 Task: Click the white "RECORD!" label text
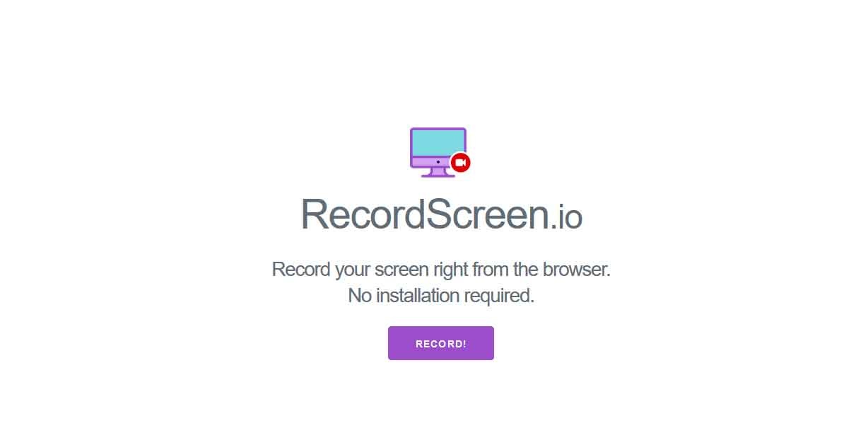click(x=440, y=344)
